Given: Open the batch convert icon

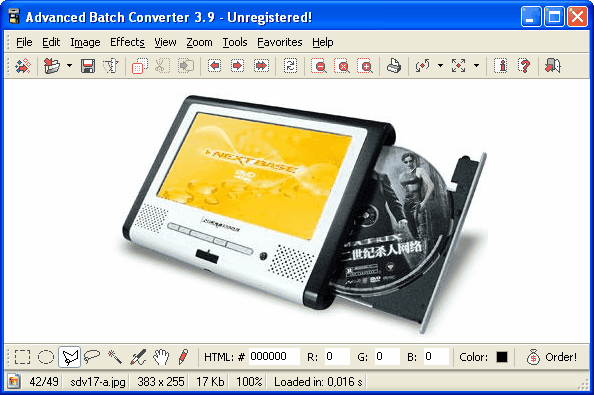Looking at the screenshot, I should [x=23, y=66].
